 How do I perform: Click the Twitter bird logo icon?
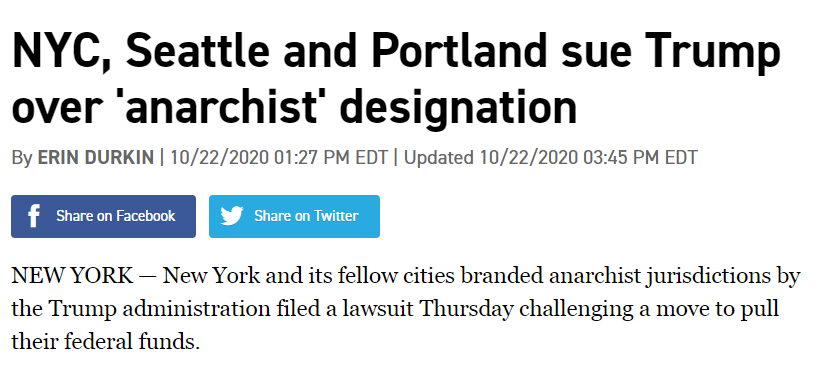coord(232,216)
